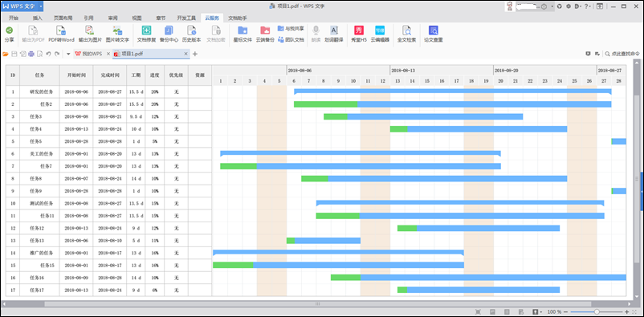Image resolution: width=644 pixels, height=317 pixels.
Task: Open 历史版本 version history
Action: 191,34
